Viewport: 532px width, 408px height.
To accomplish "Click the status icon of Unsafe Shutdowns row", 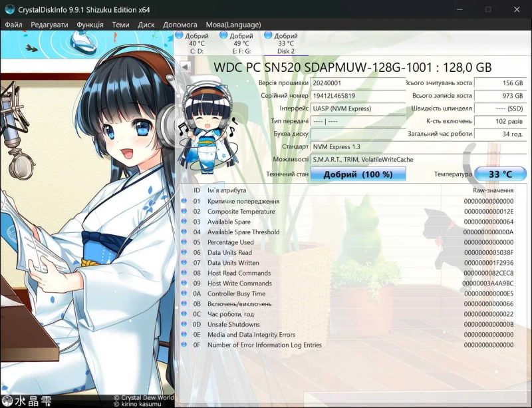I will [x=184, y=323].
